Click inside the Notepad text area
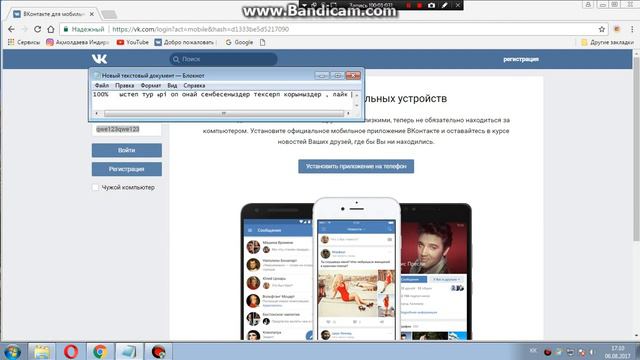The height and width of the screenshot is (360, 640). tap(222, 100)
